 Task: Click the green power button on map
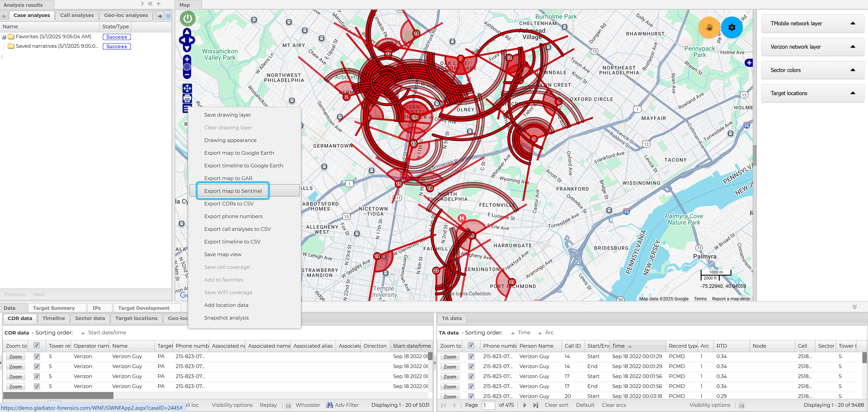click(x=187, y=19)
